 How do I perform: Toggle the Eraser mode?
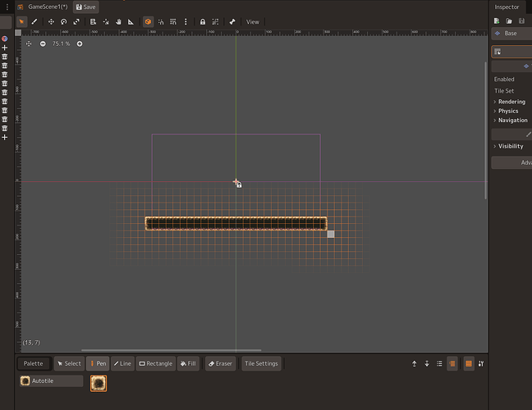pos(220,363)
